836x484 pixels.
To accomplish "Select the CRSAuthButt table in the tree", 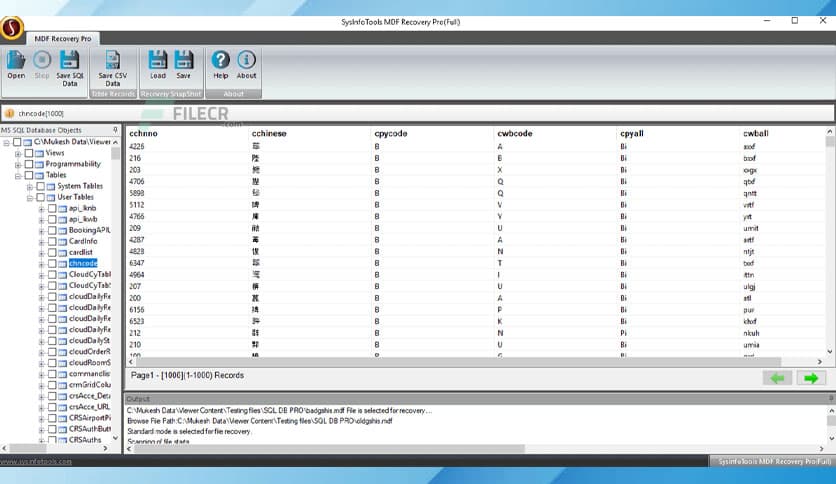I will [90, 429].
